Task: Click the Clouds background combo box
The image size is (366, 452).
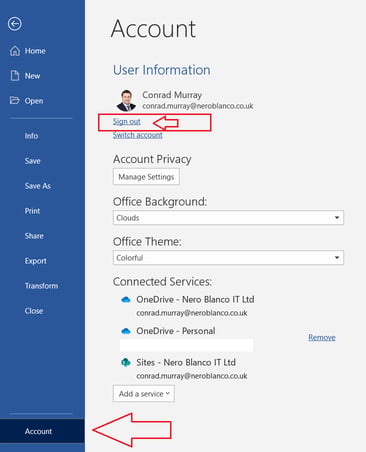Action: pyautogui.click(x=228, y=218)
